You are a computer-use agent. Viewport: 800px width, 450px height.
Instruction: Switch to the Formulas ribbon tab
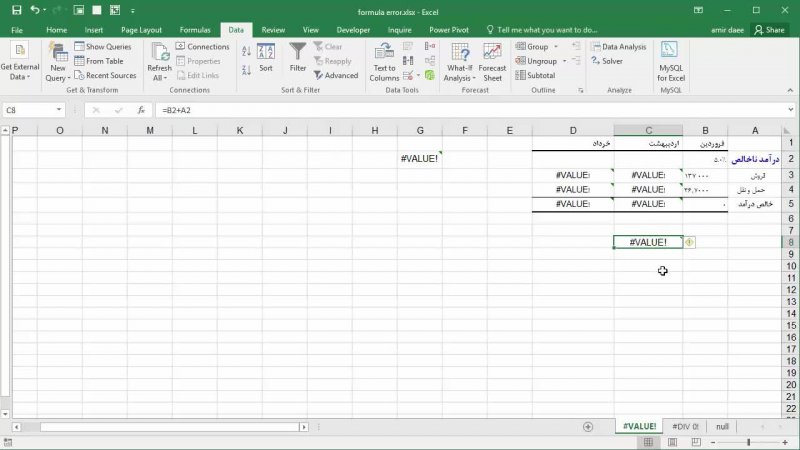pyautogui.click(x=195, y=30)
